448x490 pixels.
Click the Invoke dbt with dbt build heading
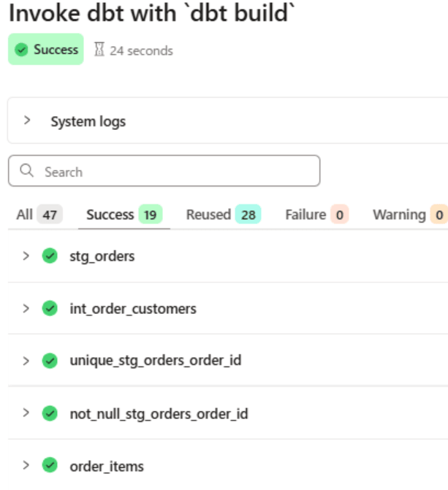152,13
